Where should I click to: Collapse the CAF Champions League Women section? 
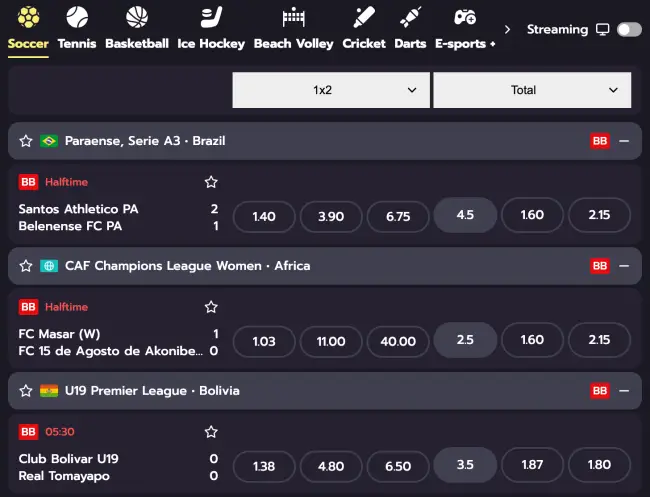click(x=624, y=266)
